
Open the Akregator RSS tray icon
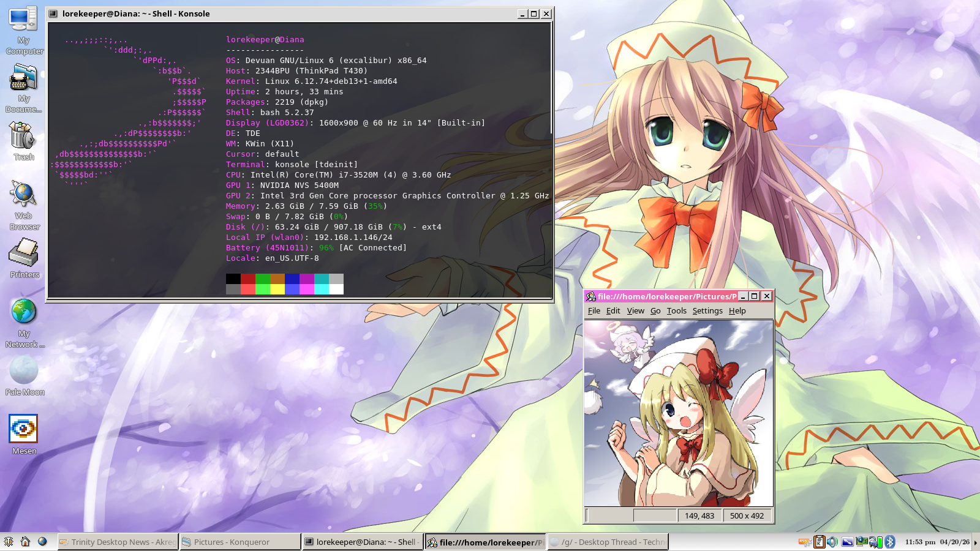coord(805,542)
